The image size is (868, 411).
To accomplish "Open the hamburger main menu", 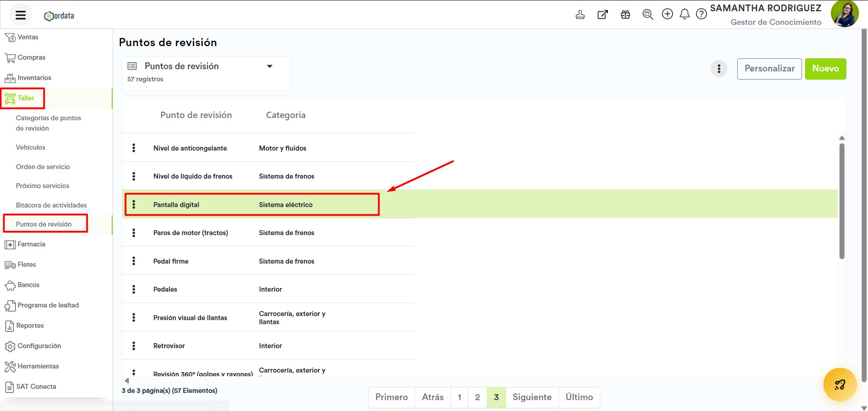I will pos(20,15).
